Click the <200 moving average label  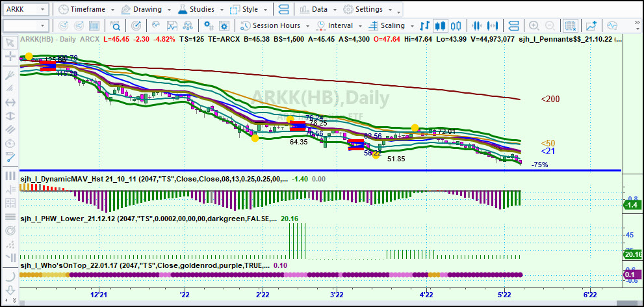pyautogui.click(x=550, y=99)
